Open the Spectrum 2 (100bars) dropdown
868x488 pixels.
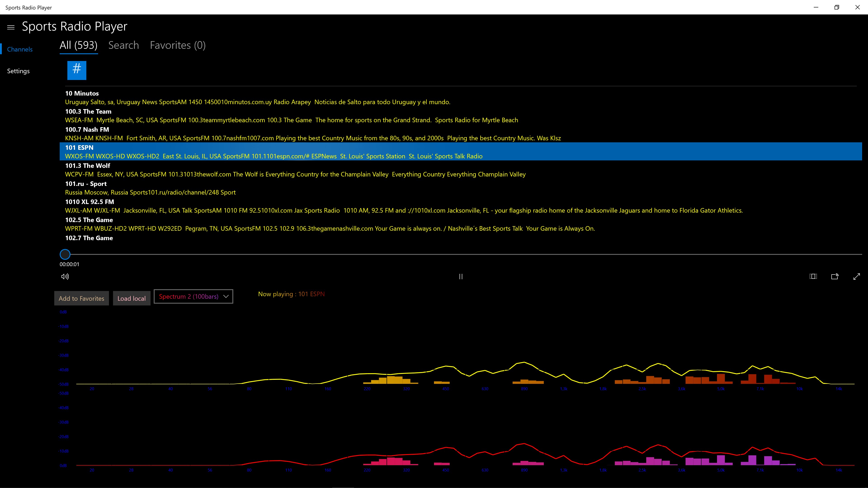coord(193,296)
